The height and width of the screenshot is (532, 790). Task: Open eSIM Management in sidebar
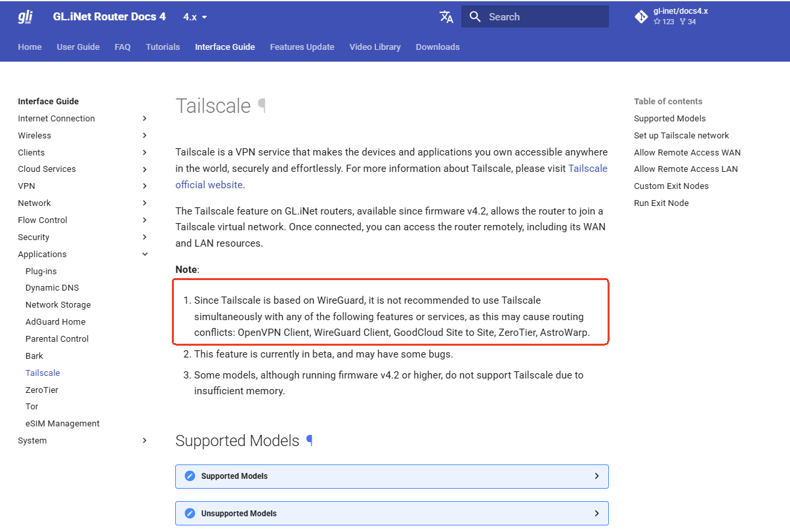62,424
